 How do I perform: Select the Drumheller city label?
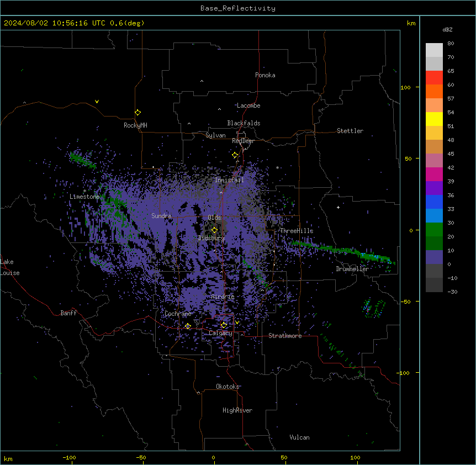[352, 269]
